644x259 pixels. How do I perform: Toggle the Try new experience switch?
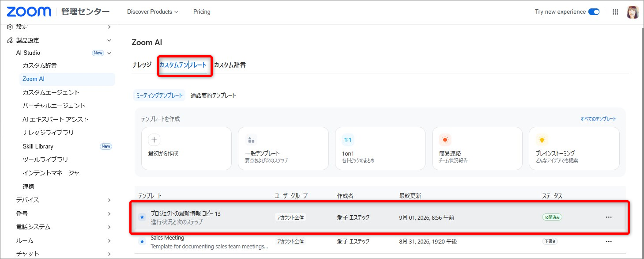pos(594,12)
